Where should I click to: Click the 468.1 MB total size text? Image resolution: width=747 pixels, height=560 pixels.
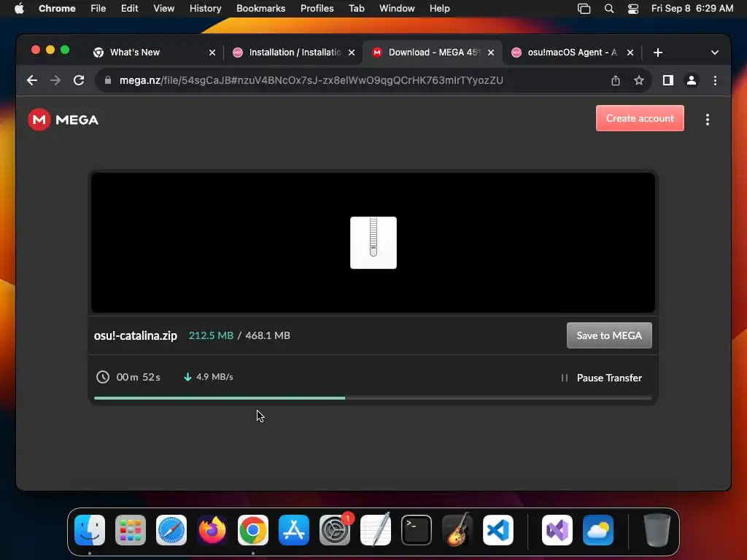point(268,335)
